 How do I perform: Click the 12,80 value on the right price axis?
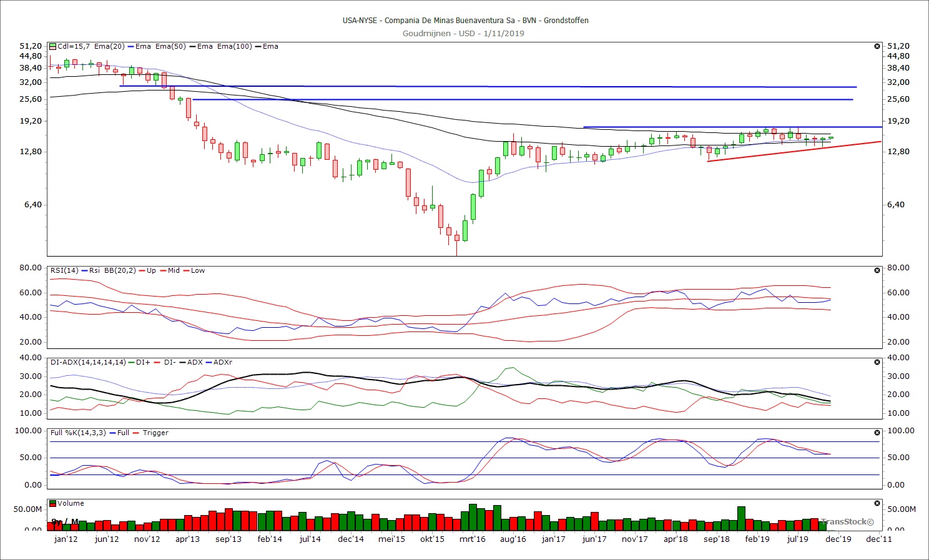click(x=898, y=152)
